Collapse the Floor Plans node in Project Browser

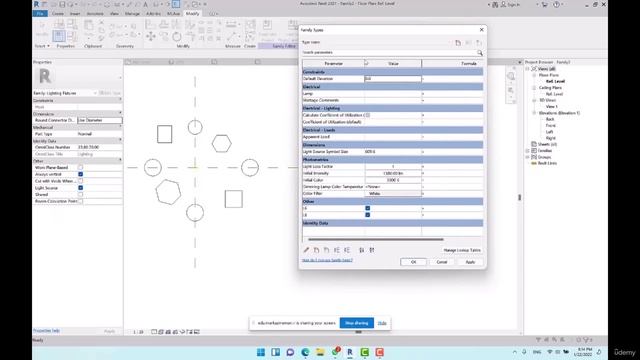click(x=534, y=75)
